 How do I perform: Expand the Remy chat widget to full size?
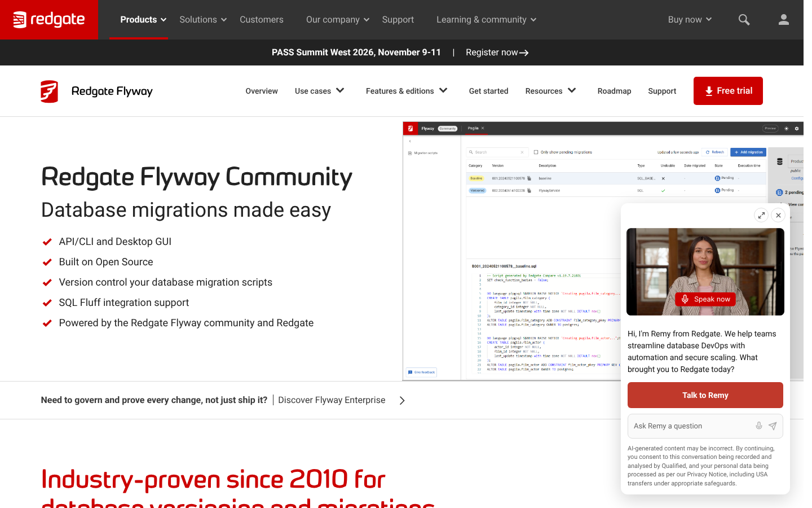[761, 215]
